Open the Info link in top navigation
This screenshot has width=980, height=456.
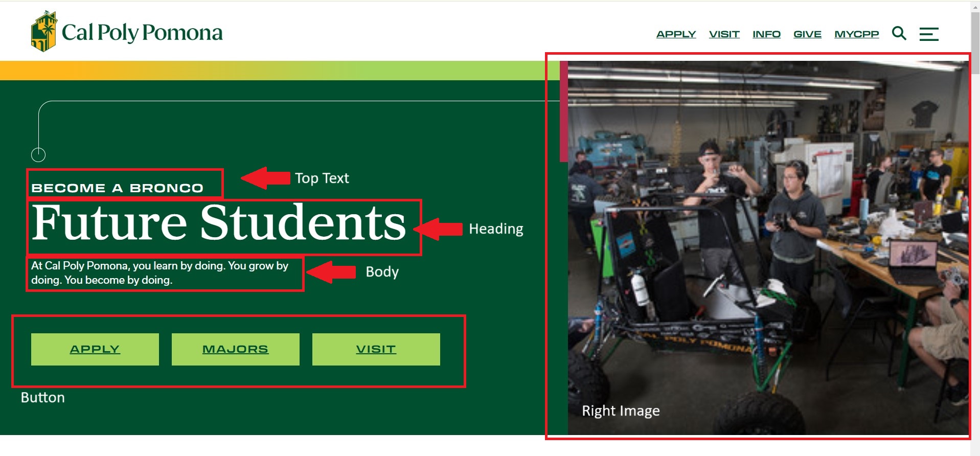click(x=766, y=34)
